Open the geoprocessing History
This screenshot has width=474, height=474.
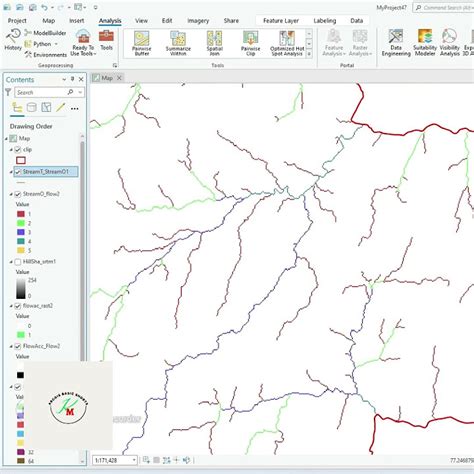[13, 39]
